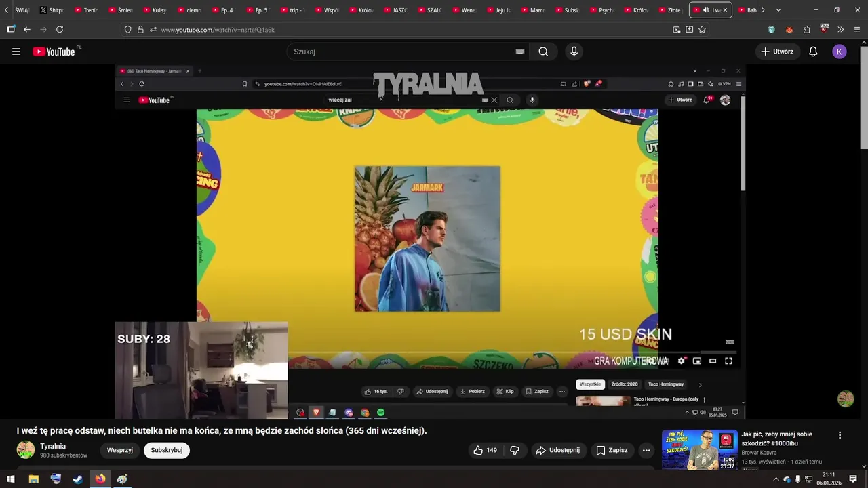Image resolution: width=868 pixels, height=488 pixels.
Task: Launch File Explorer from the taskbar
Action: click(33, 479)
